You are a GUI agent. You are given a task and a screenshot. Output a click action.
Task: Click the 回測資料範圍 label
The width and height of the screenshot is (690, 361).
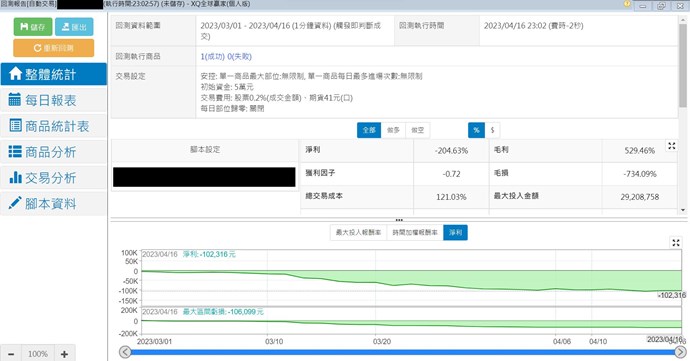point(138,26)
